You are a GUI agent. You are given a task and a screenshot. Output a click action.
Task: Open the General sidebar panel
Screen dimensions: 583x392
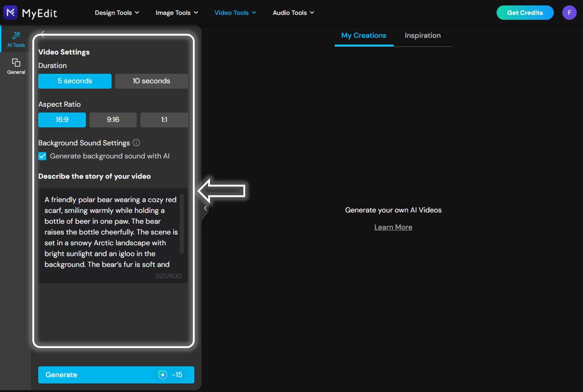coord(16,66)
